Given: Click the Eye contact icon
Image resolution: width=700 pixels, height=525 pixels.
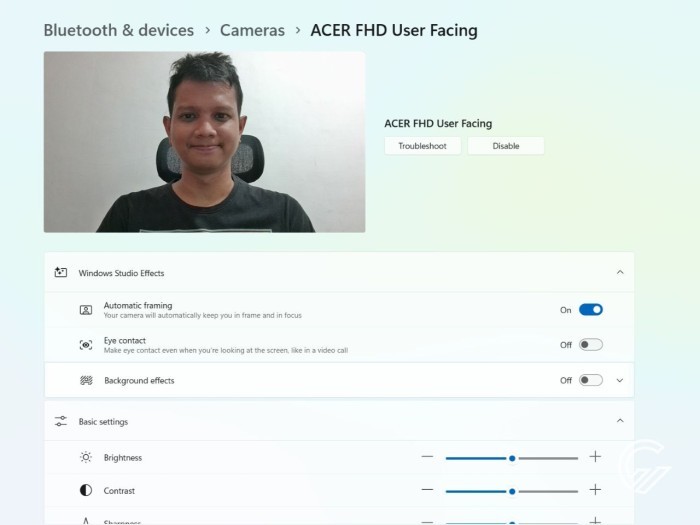Looking at the screenshot, I should [x=86, y=345].
